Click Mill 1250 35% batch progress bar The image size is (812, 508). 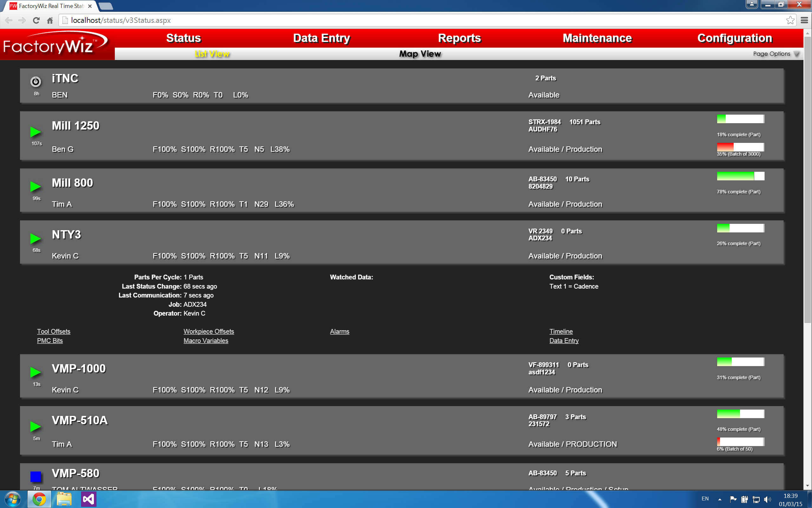(x=741, y=147)
